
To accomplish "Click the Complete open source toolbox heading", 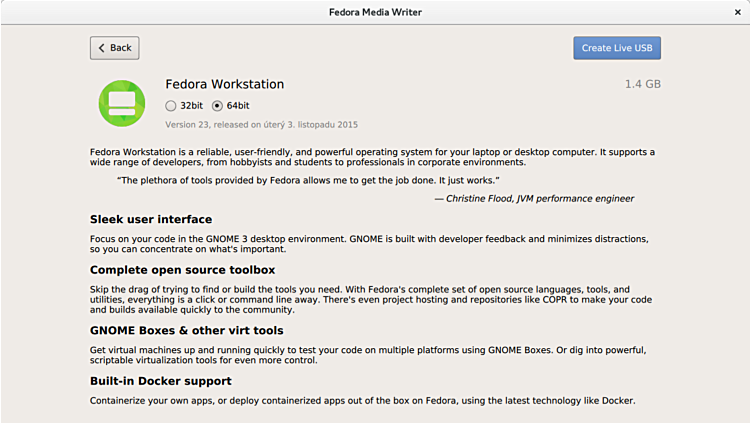I will coord(182,270).
